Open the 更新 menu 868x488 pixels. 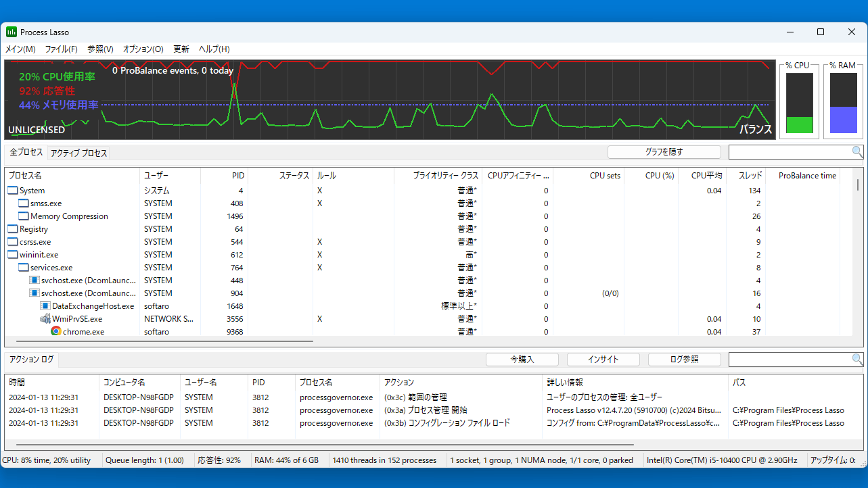tap(181, 49)
